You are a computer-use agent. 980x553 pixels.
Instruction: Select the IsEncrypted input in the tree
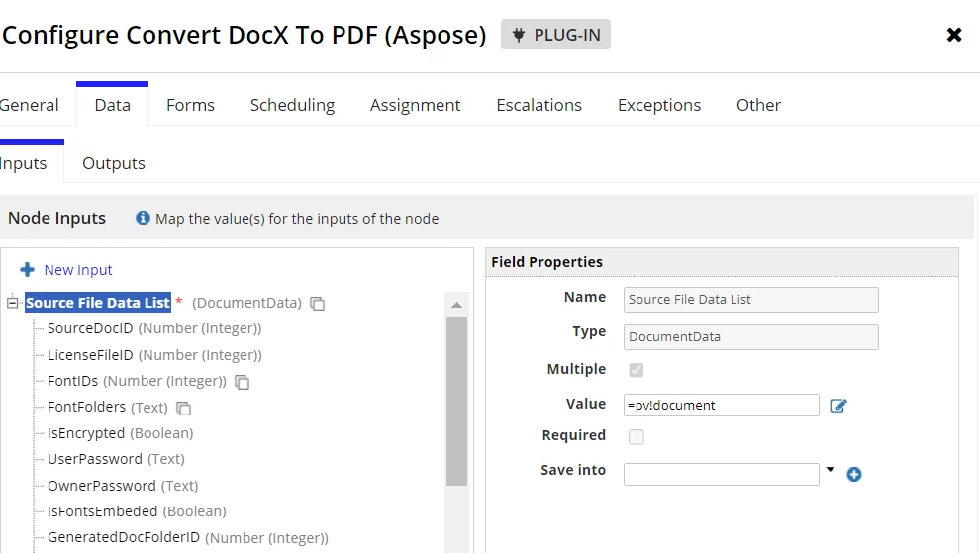click(120, 433)
